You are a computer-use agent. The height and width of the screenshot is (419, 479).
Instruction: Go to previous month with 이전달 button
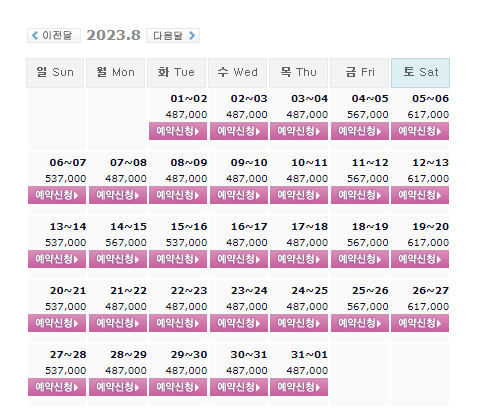[x=54, y=35]
